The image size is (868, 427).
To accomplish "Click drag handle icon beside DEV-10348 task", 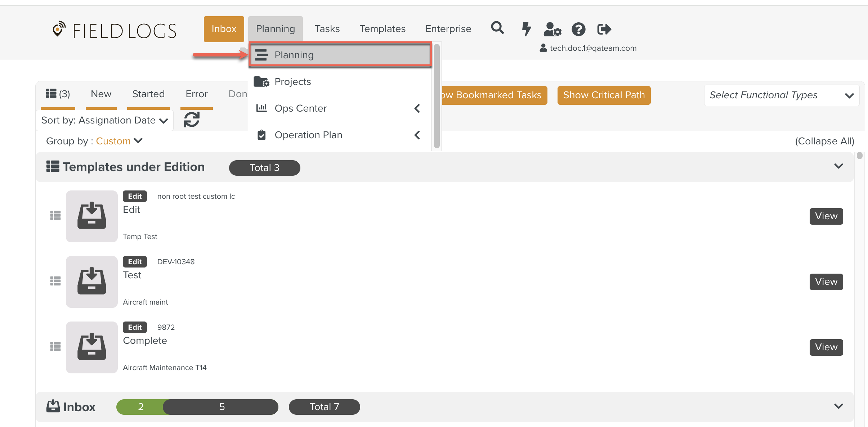I will click(x=55, y=281).
